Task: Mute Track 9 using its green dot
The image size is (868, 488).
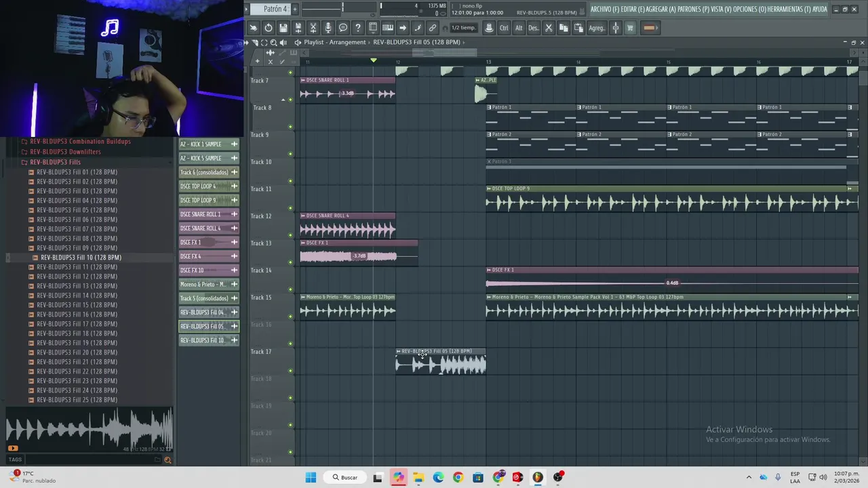Action: pyautogui.click(x=291, y=154)
